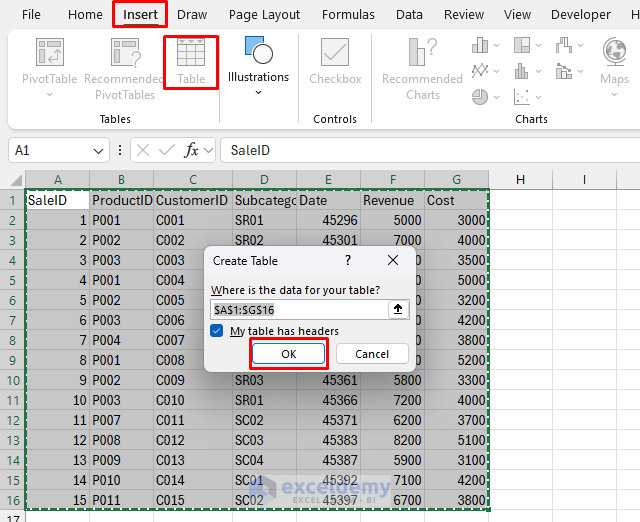Click the Select All corner triangle

click(x=16, y=180)
